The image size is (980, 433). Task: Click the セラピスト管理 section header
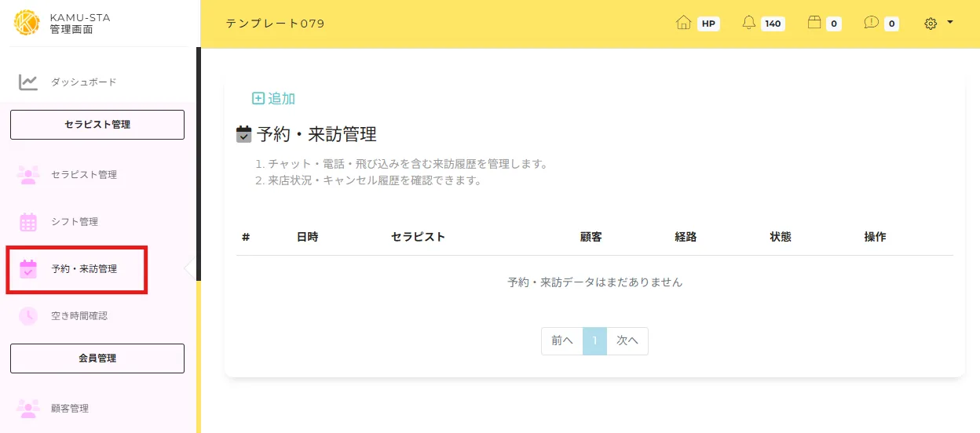coord(97,125)
